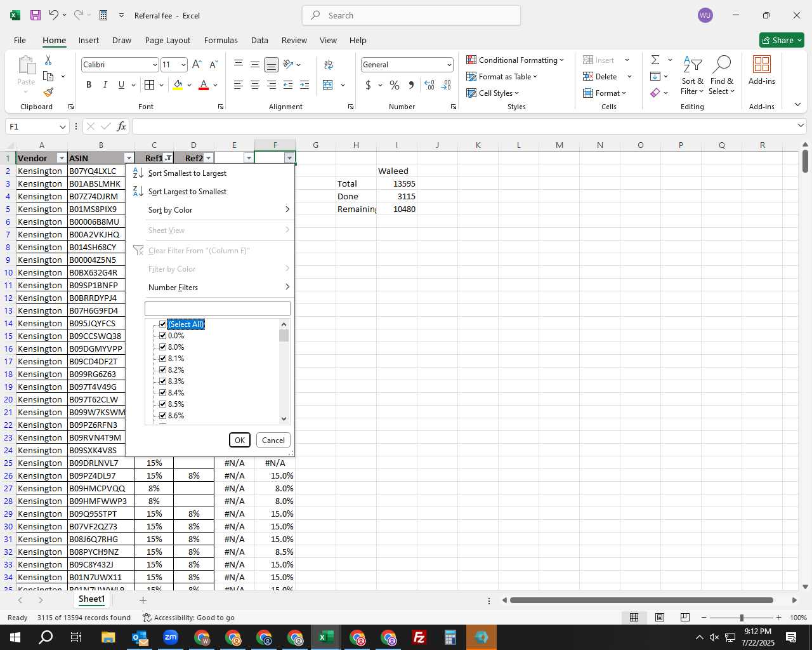812x650 pixels.
Task: Open FileZilla from the taskbar
Action: pyautogui.click(x=419, y=637)
